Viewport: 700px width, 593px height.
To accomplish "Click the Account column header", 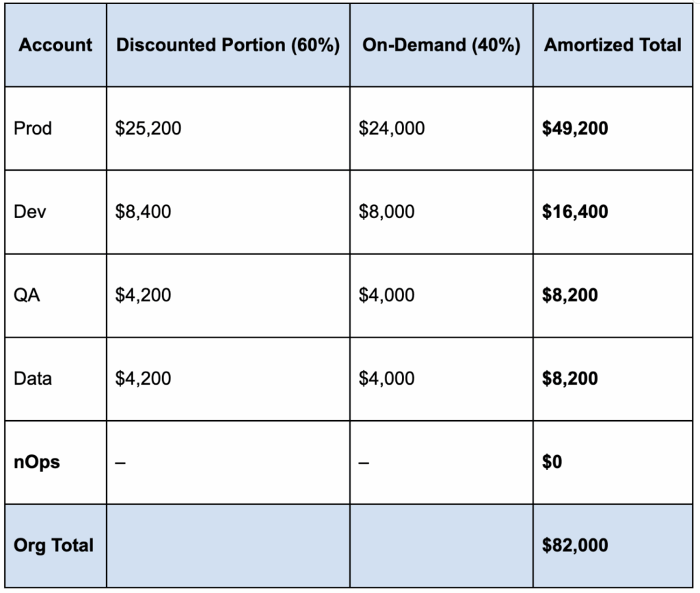I will coord(55,45).
